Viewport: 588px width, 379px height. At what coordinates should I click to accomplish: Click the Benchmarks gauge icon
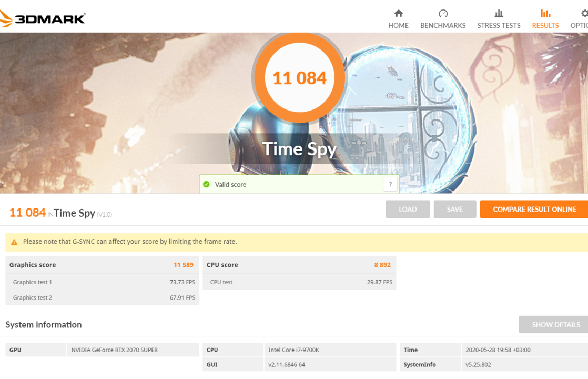443,14
